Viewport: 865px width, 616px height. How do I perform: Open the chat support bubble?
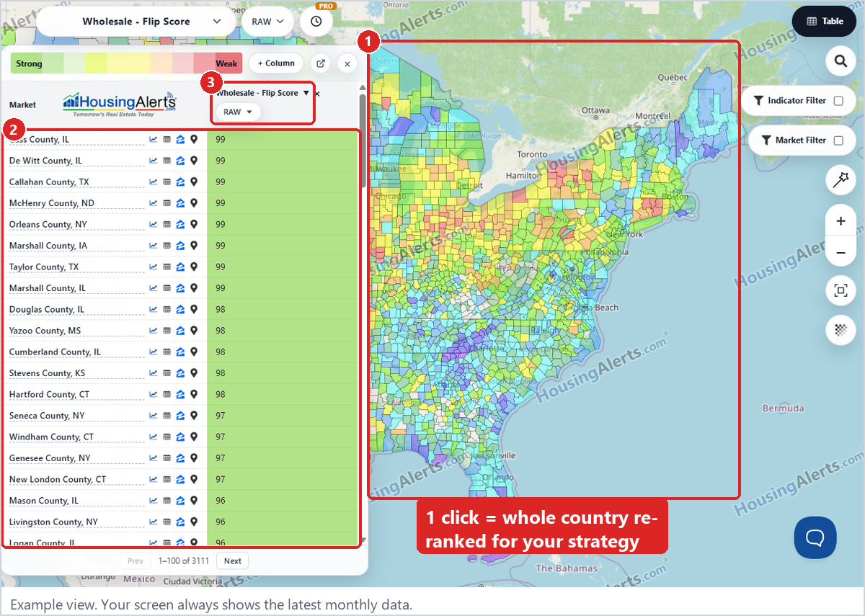click(x=815, y=537)
